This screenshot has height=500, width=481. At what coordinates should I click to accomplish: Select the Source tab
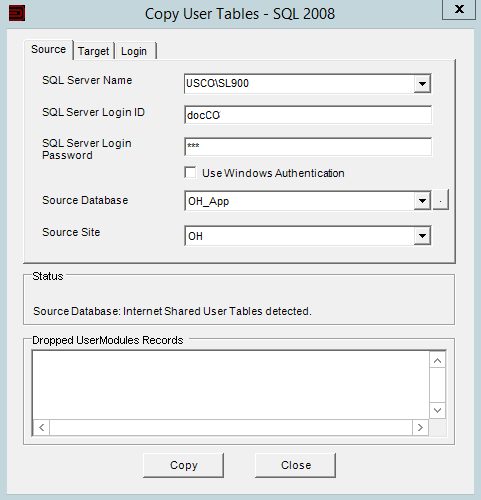coord(48,50)
